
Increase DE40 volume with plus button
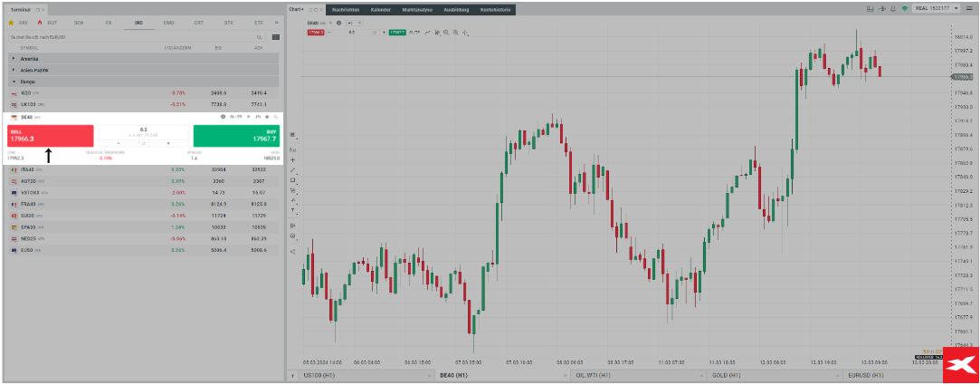168,143
